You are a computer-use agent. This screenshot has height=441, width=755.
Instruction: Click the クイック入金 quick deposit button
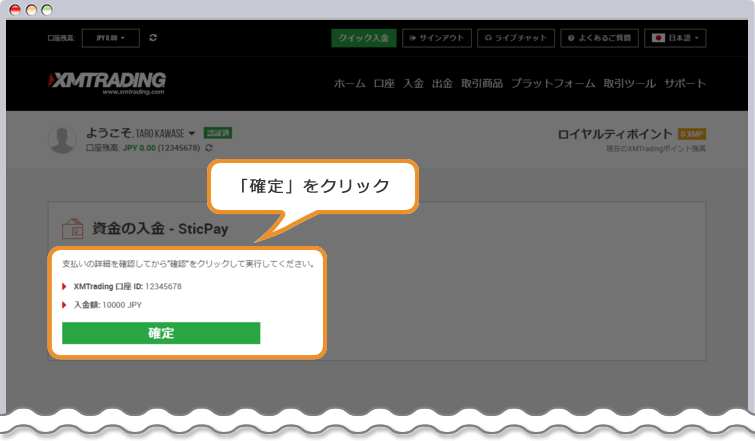[364, 38]
